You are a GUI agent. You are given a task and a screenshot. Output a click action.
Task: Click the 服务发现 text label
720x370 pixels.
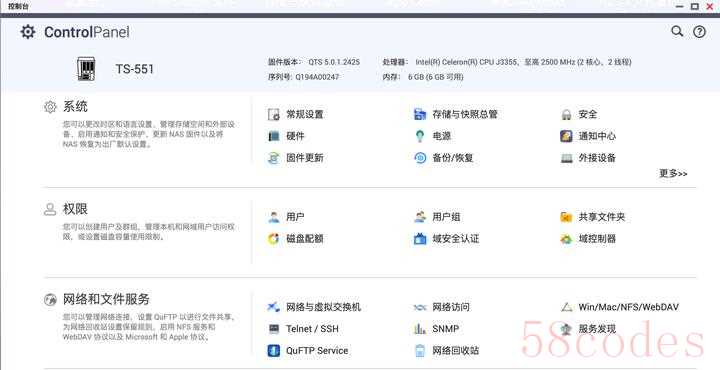tap(597, 329)
